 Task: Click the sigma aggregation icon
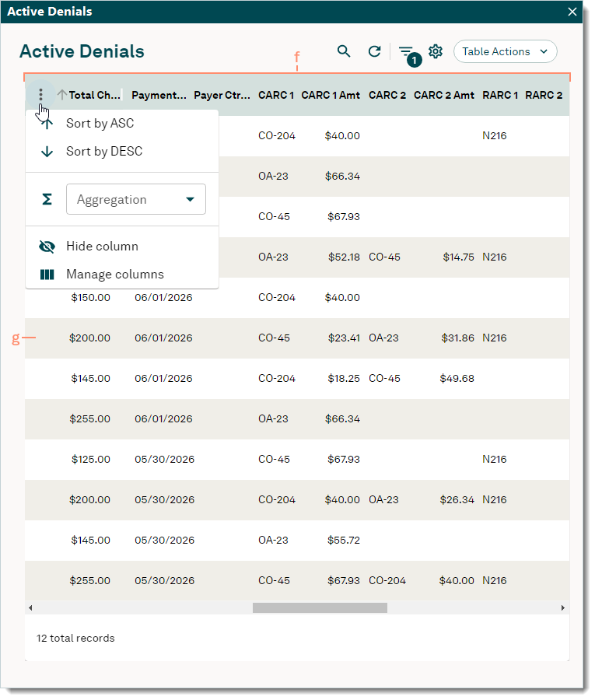point(47,199)
